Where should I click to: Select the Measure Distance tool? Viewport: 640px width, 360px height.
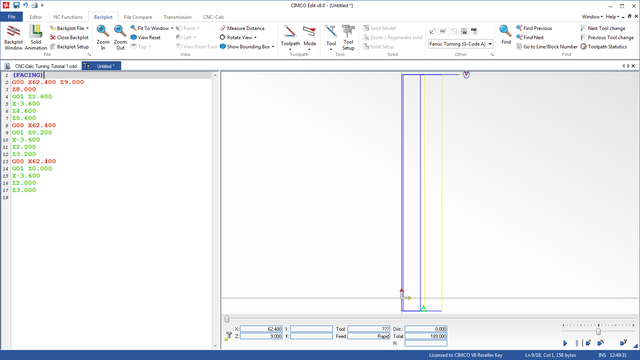(242, 28)
